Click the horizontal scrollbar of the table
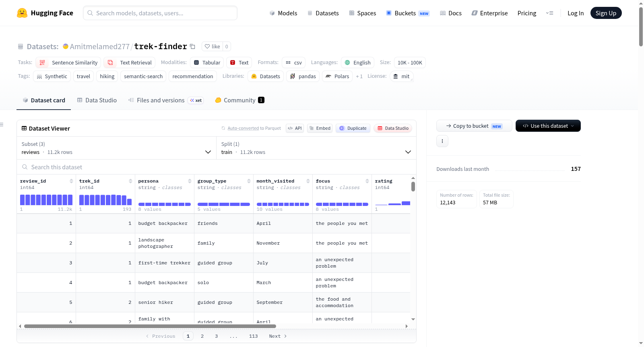This screenshot has width=644, height=347. (150, 326)
